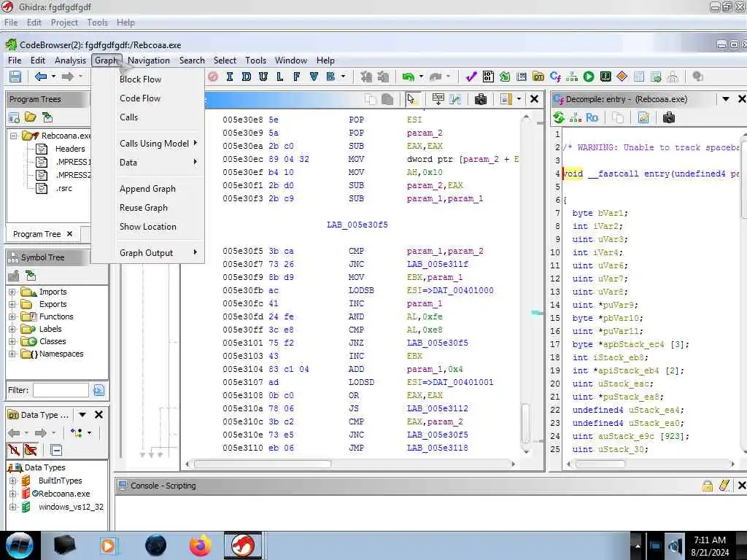Click the purple checkmark toolbar icon
This screenshot has height=560, width=747.
click(x=471, y=77)
